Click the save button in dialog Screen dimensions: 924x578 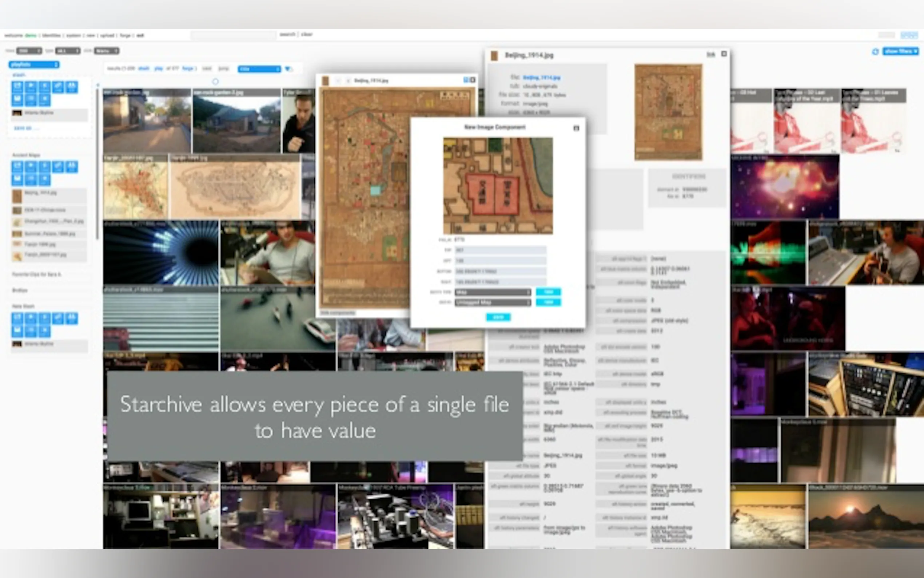(498, 317)
